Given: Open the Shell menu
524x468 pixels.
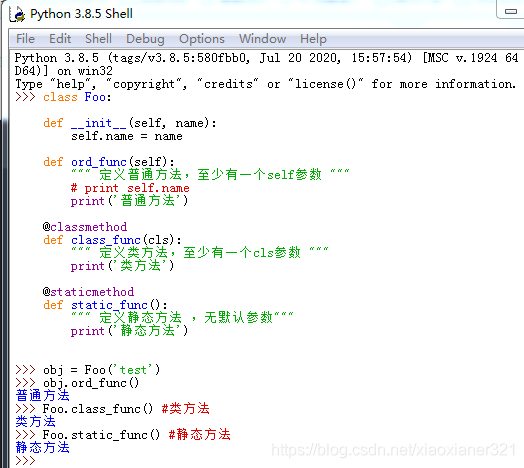Looking at the screenshot, I should pyautogui.click(x=98, y=39).
